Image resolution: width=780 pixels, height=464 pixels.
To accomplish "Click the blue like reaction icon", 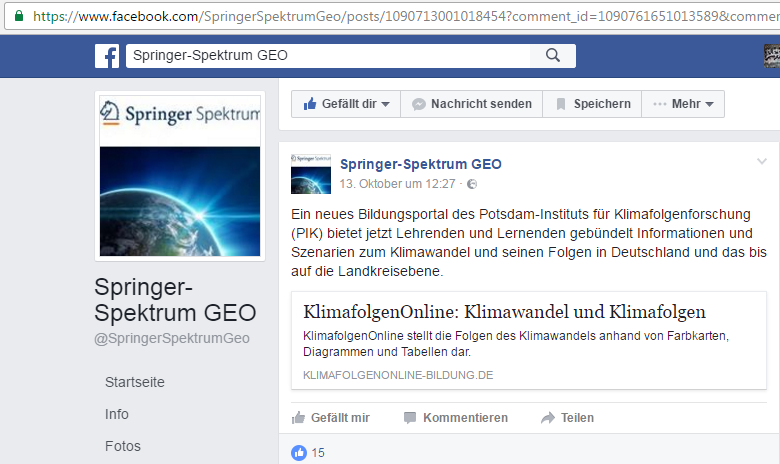I will tap(298, 453).
